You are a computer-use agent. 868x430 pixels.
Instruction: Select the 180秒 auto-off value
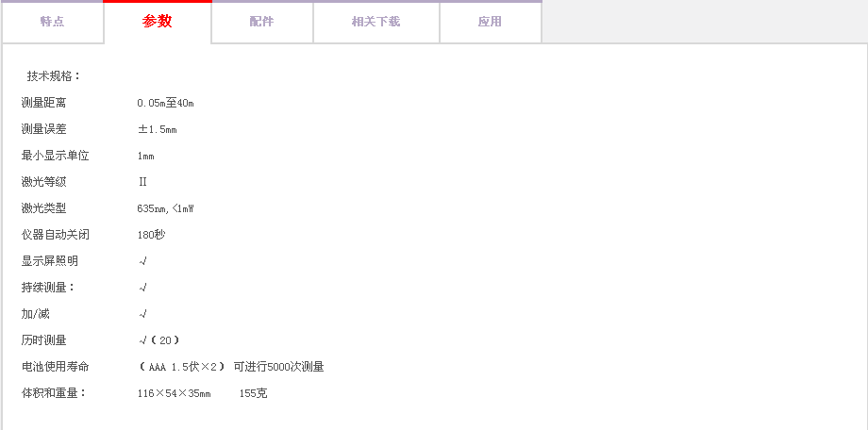(151, 235)
